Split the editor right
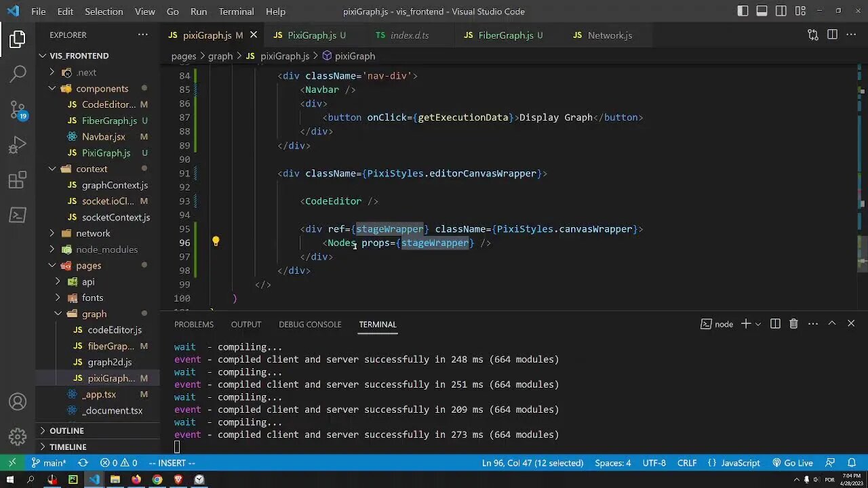 (x=832, y=35)
